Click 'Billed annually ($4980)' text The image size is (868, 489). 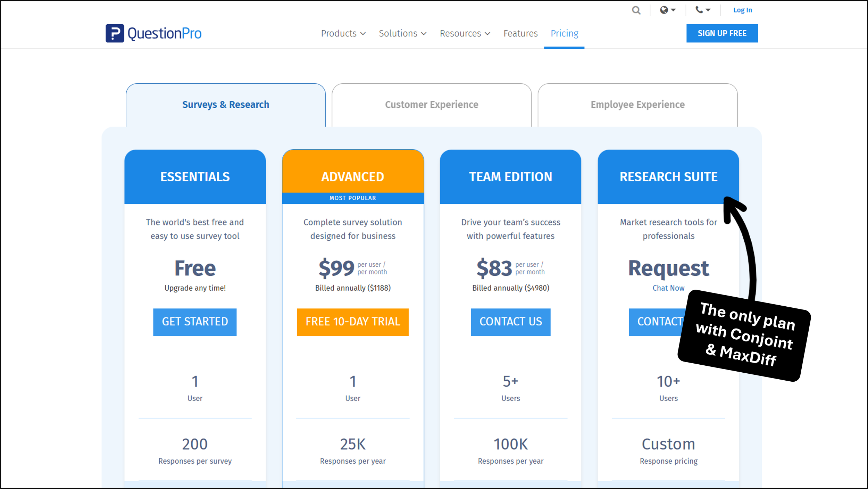510,288
